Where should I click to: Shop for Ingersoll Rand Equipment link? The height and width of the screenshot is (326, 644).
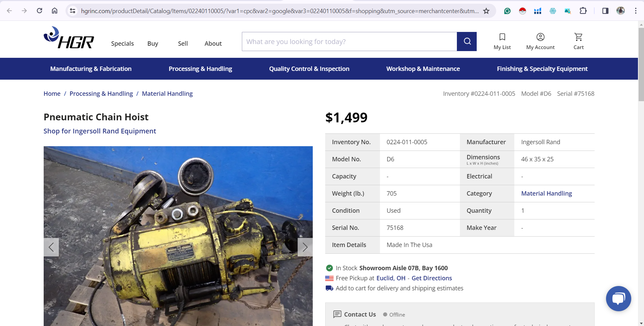coord(100,131)
